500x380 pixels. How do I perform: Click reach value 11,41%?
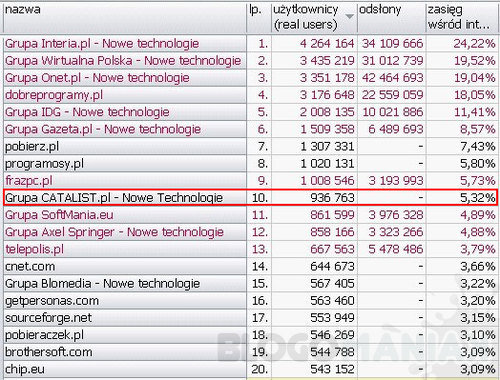[474, 112]
